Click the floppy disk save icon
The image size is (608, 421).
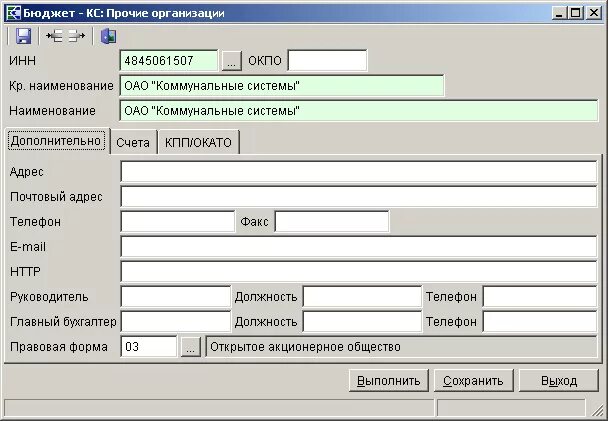[23, 36]
